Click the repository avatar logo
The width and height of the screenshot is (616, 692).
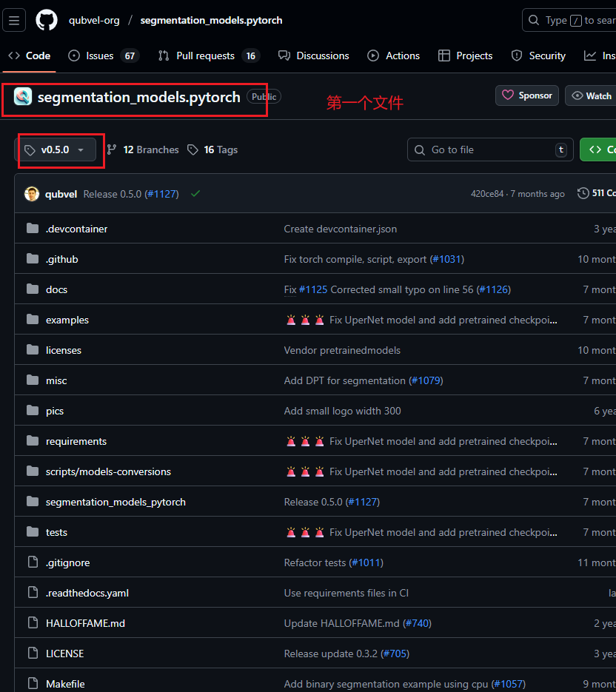coord(23,97)
